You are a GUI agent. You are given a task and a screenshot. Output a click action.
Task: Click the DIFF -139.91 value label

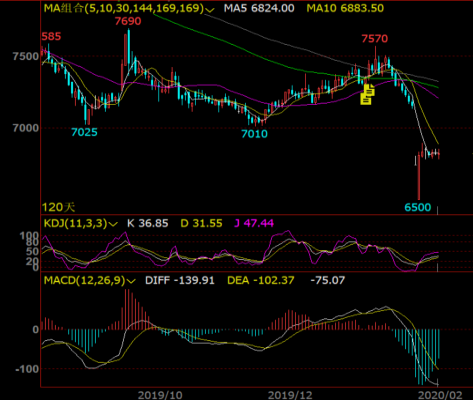[180, 280]
